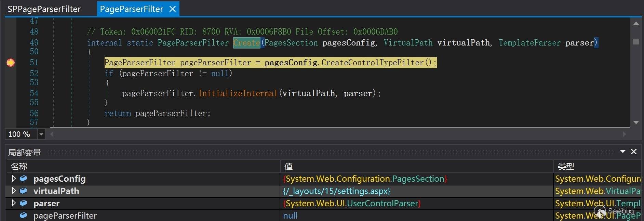Click the parser variable icon
644x221 pixels.
pos(23,203)
